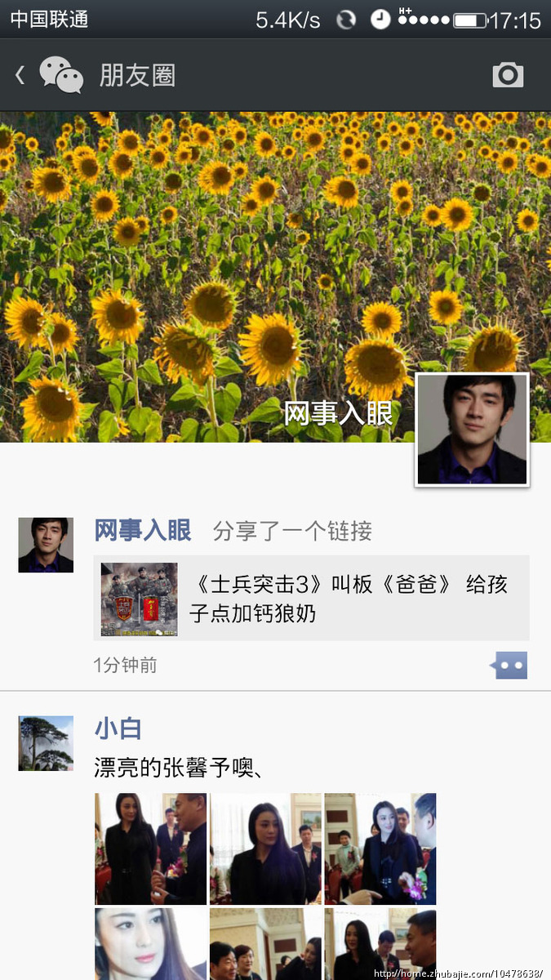
Task: View the bottom-left close-up photo in 小白's post
Action: [x=151, y=943]
